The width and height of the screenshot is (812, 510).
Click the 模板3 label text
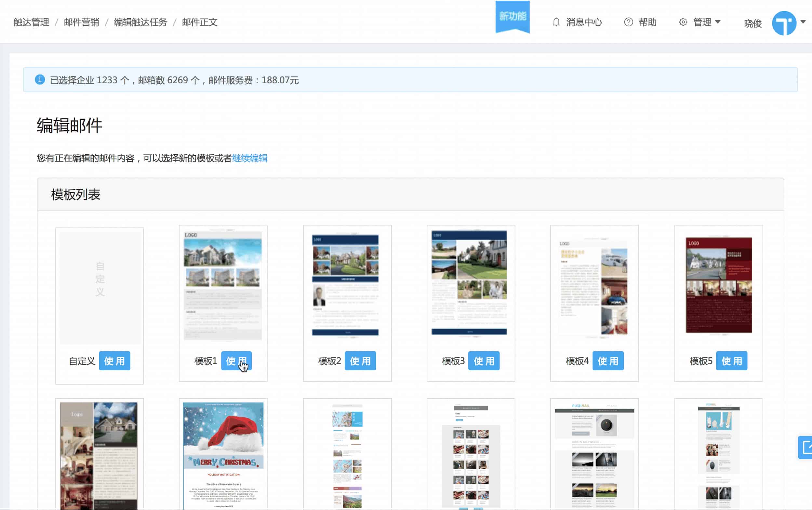point(453,361)
